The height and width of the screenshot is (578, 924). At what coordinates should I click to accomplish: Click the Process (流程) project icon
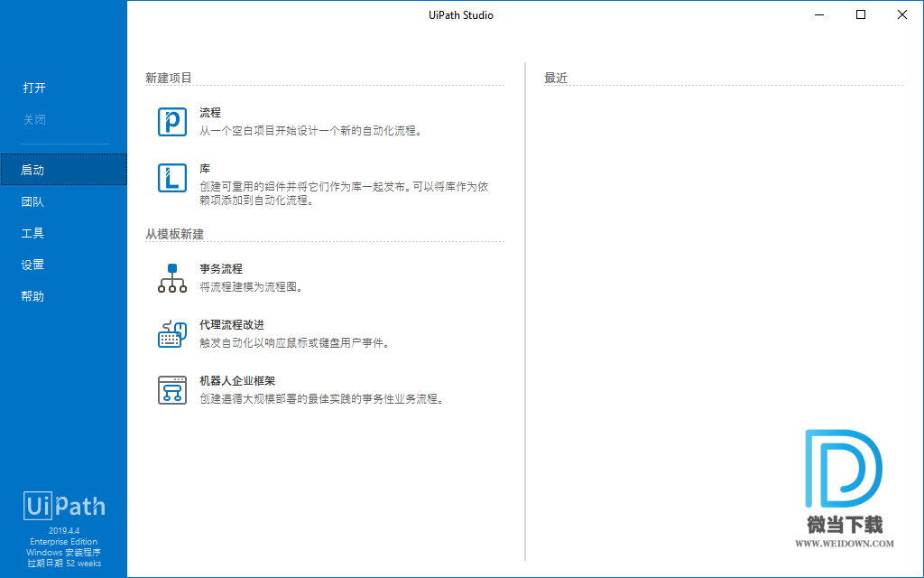tap(172, 122)
